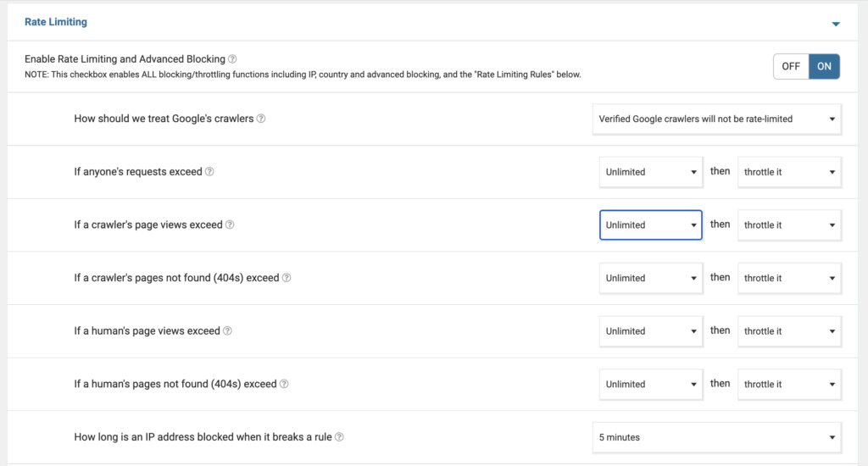Open the Google crawlers treatment dropdown
Screen dimensions: 868x466
point(716,119)
